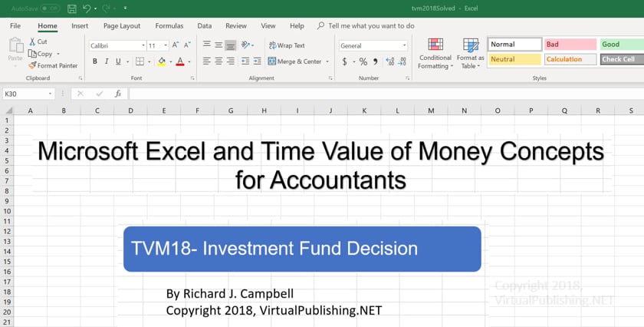The width and height of the screenshot is (644, 327).
Task: Select column K header
Action: click(364, 111)
